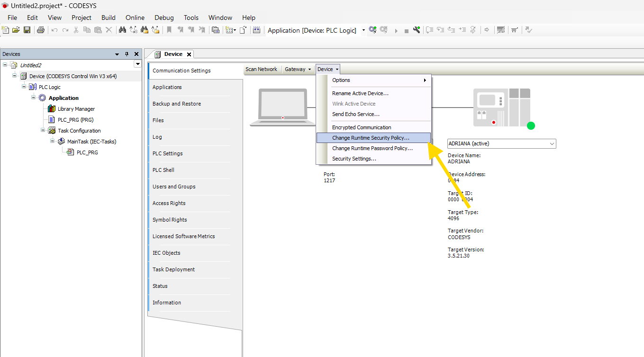Click the Open Project folder icon

16,30
